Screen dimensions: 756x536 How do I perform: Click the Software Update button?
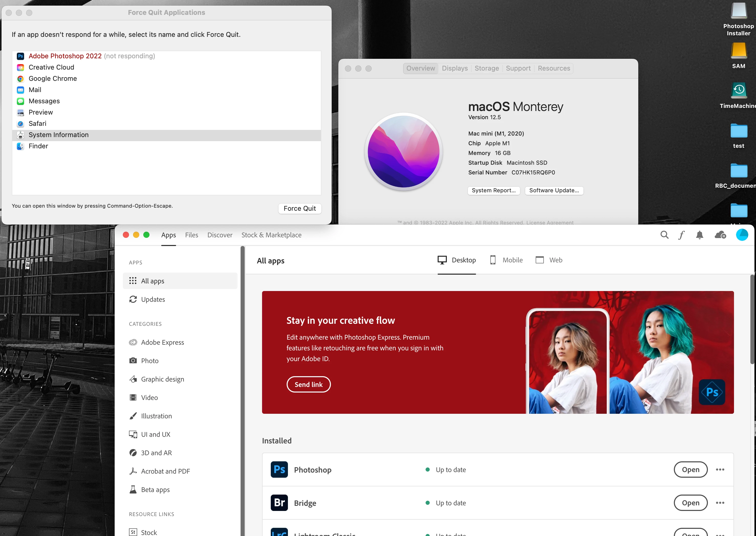[554, 191]
